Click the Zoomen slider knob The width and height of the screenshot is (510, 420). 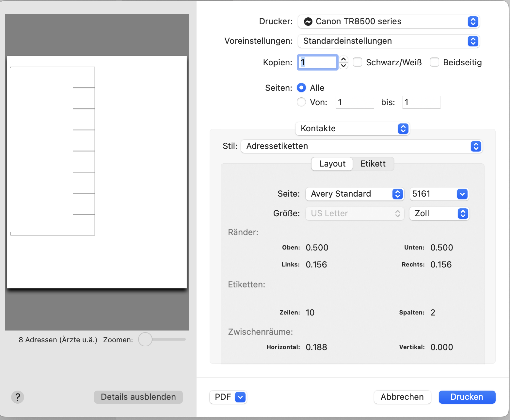(145, 339)
